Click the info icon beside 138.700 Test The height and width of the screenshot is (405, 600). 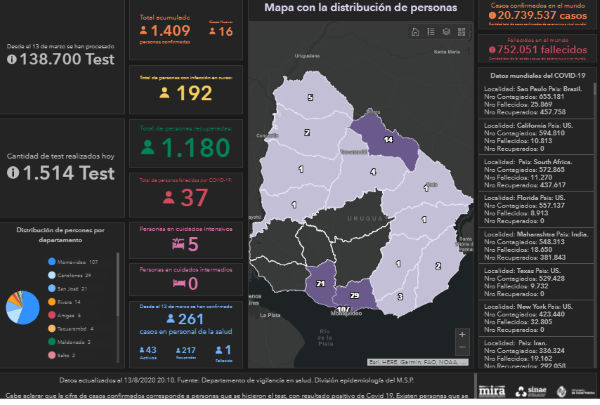coord(12,59)
